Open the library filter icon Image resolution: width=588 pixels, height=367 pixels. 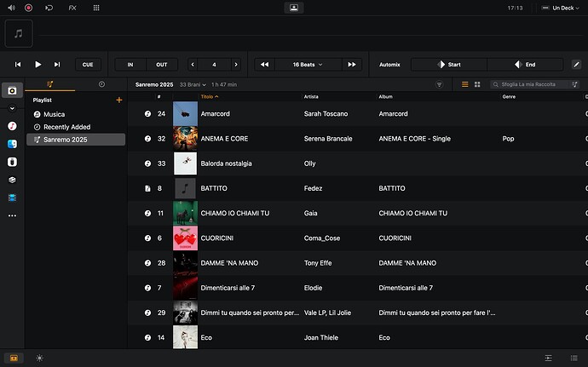pos(440,84)
